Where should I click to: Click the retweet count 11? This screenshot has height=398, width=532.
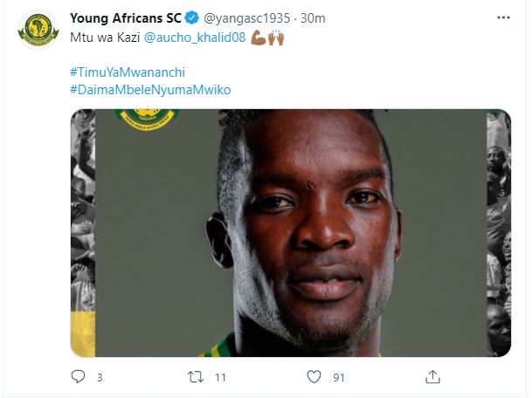click(x=220, y=377)
